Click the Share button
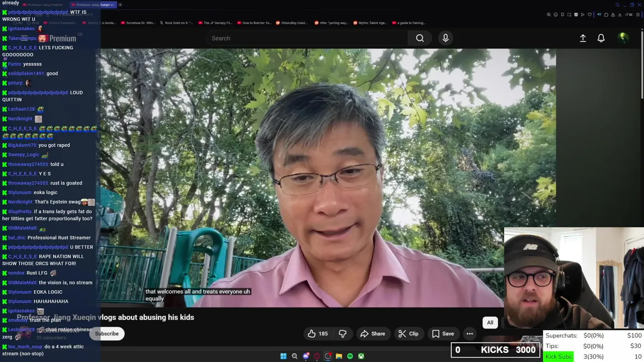644x362 pixels. 373,333
